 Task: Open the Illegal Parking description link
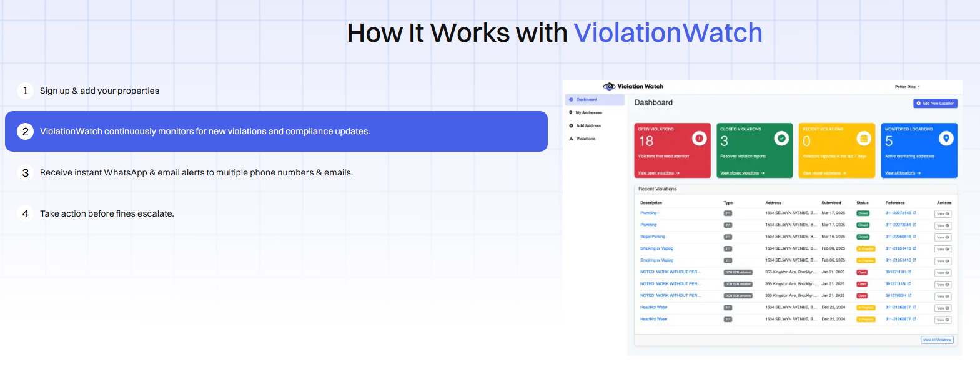[653, 237]
